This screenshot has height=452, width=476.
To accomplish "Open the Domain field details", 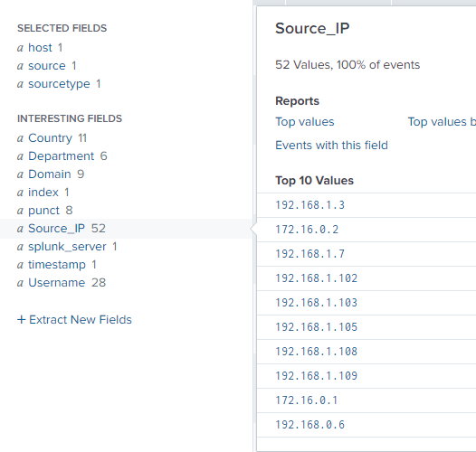I will [x=50, y=174].
